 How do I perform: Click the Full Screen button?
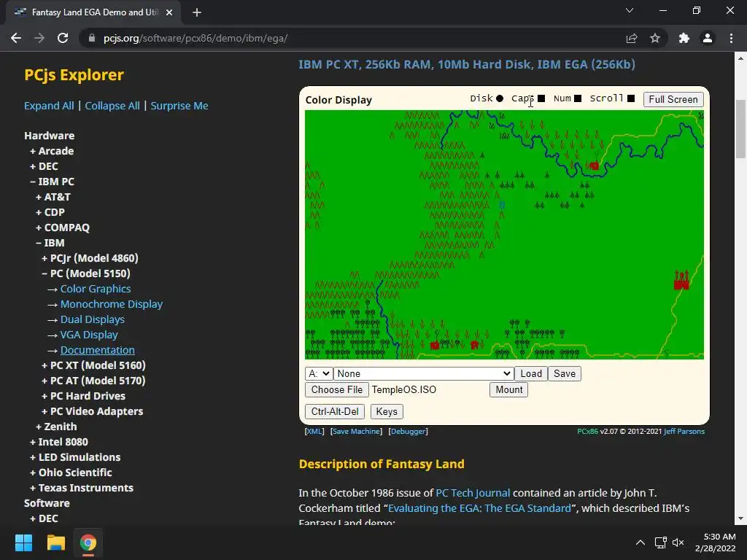[673, 99]
